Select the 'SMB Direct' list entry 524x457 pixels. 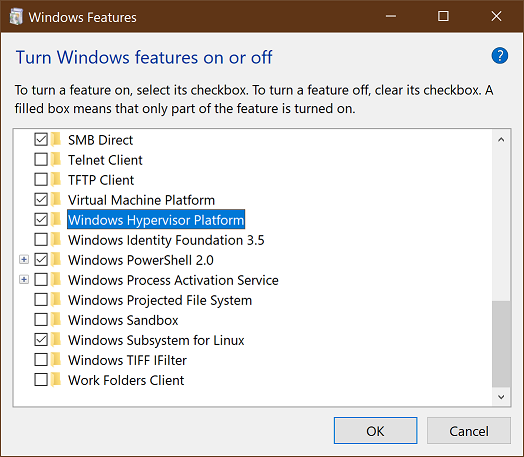pos(100,140)
